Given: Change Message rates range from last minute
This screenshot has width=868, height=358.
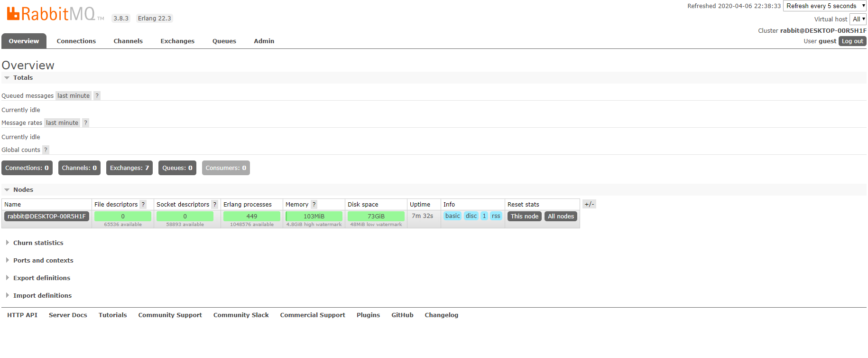Looking at the screenshot, I should coord(62,123).
